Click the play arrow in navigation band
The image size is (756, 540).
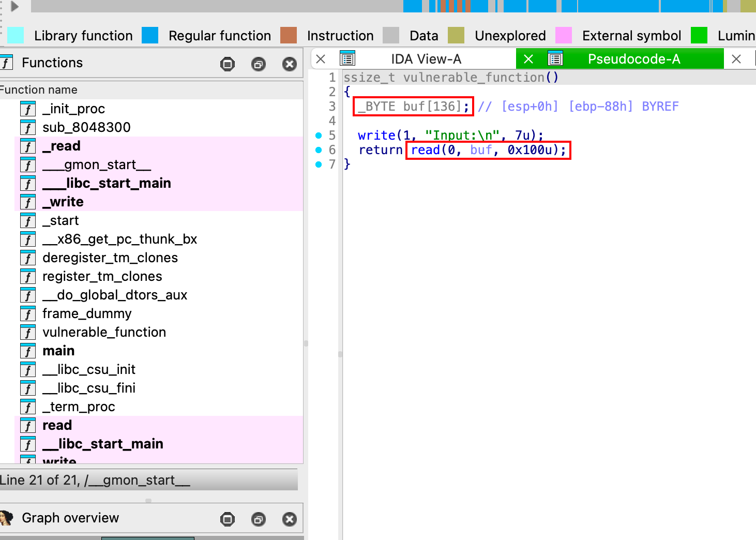click(x=14, y=6)
